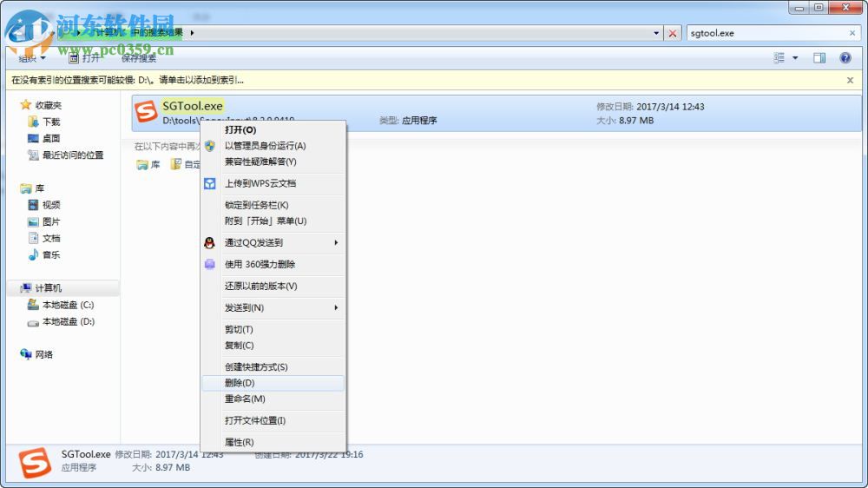Expand the search results breadcrumb arrow

[x=192, y=33]
